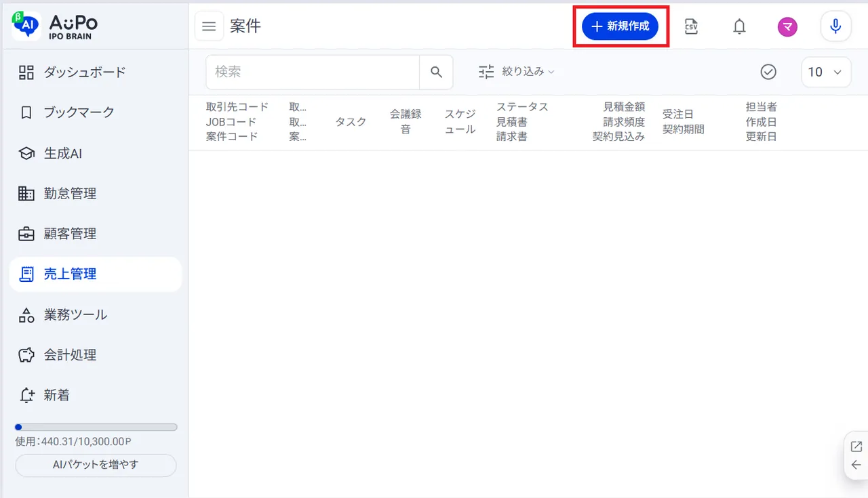Click the CSV export icon
Image resolution: width=868 pixels, height=498 pixels.
click(691, 26)
